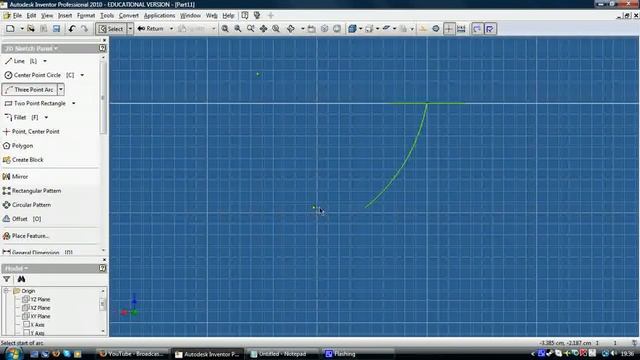640x360 pixels.
Task: Select the Offset tool
Action: 22,219
